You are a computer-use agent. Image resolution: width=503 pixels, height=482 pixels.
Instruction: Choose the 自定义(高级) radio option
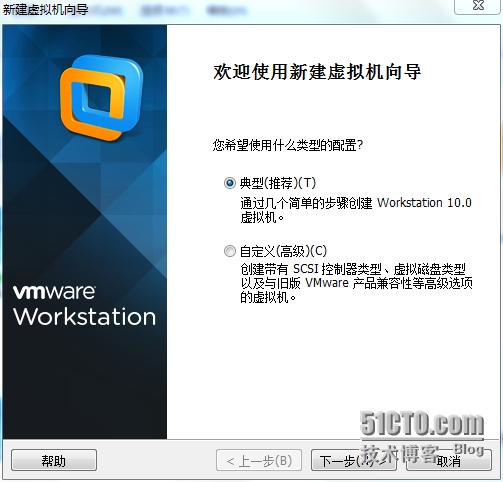point(230,251)
